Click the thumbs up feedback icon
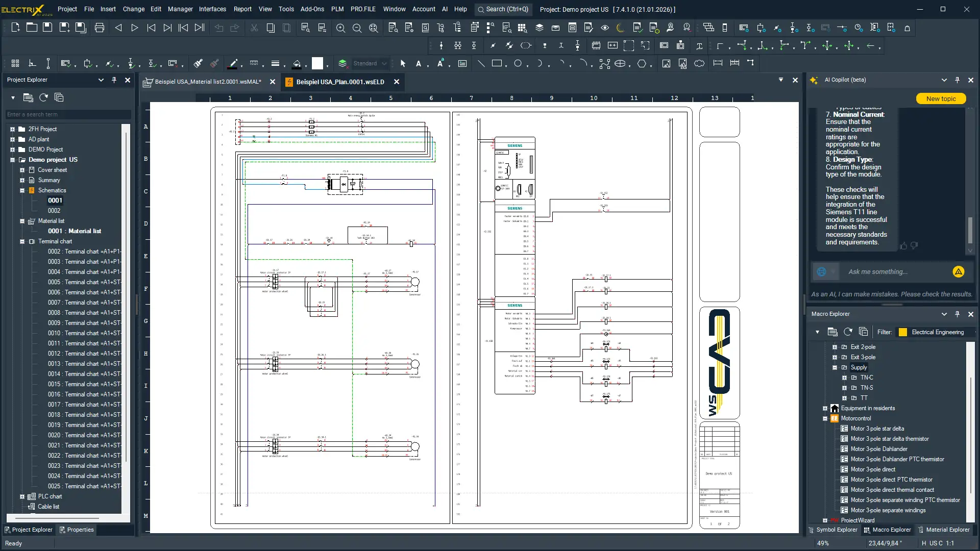Screen dimensions: 980x551 tap(903, 246)
